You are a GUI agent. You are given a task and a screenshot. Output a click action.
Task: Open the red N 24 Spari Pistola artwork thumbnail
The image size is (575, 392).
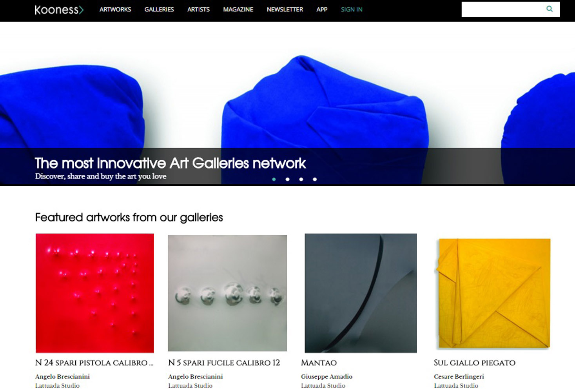[x=95, y=293]
